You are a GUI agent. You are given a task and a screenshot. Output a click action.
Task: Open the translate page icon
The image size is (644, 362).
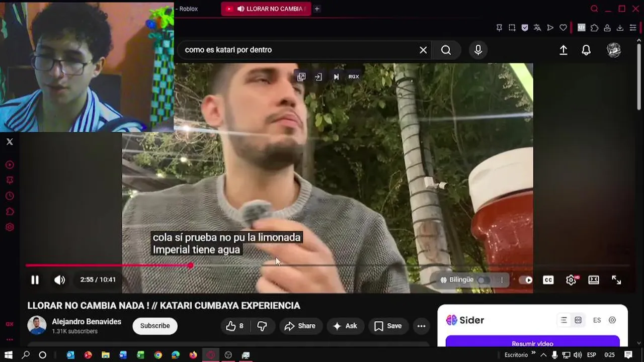coord(537,28)
